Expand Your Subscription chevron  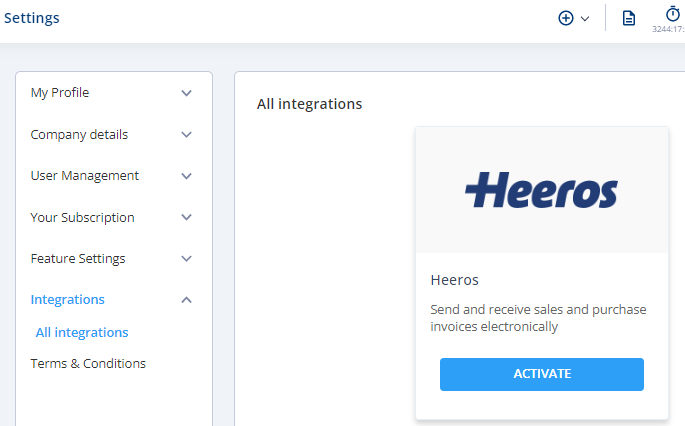pos(187,217)
